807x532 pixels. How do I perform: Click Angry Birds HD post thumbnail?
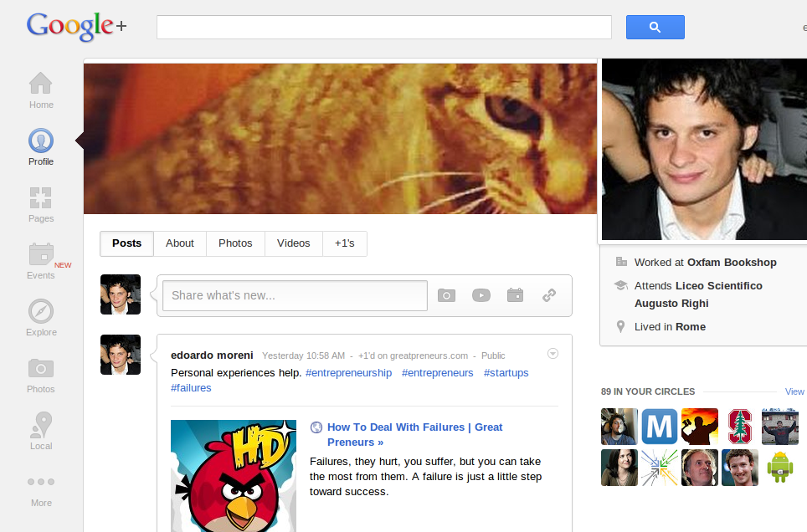coord(234,476)
